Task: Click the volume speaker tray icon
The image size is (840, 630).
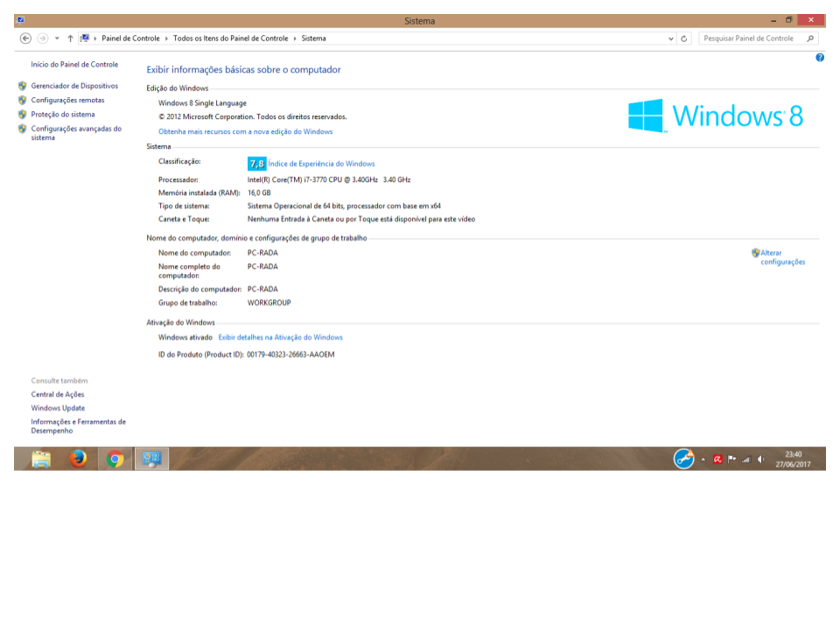Action: (x=760, y=459)
